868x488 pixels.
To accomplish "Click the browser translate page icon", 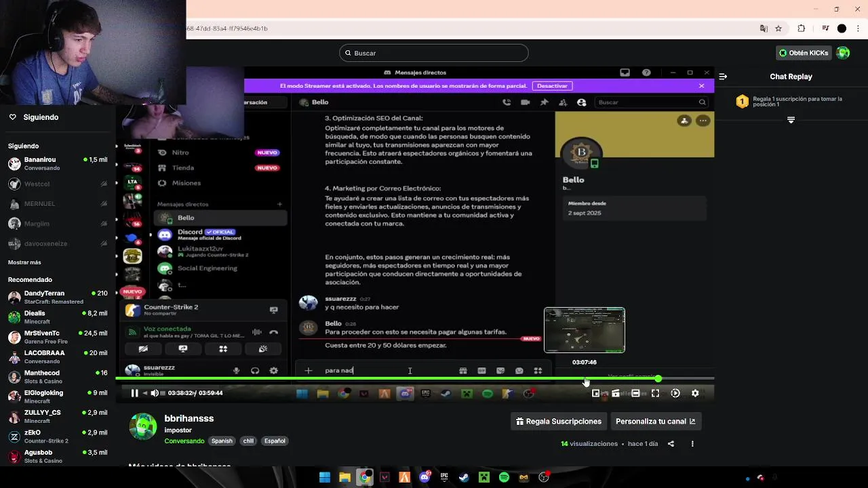I will [764, 28].
